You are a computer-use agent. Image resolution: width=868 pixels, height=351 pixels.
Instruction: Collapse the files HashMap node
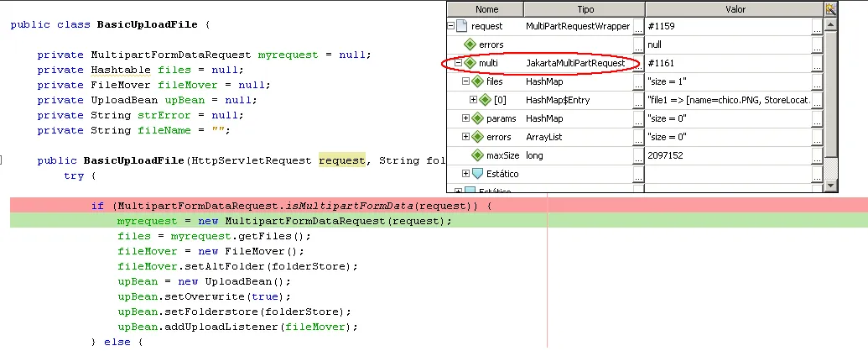tap(465, 81)
